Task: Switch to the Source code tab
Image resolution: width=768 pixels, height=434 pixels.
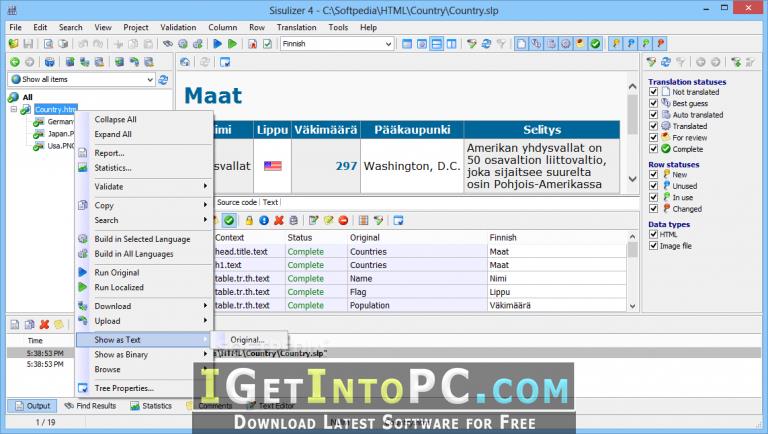Action: point(237,202)
